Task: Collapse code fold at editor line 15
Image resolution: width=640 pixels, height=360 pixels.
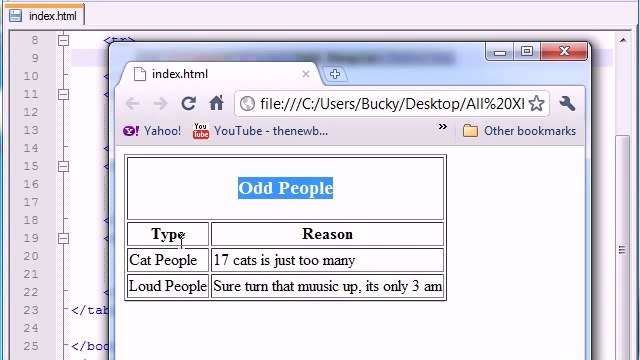Action: click(x=63, y=166)
